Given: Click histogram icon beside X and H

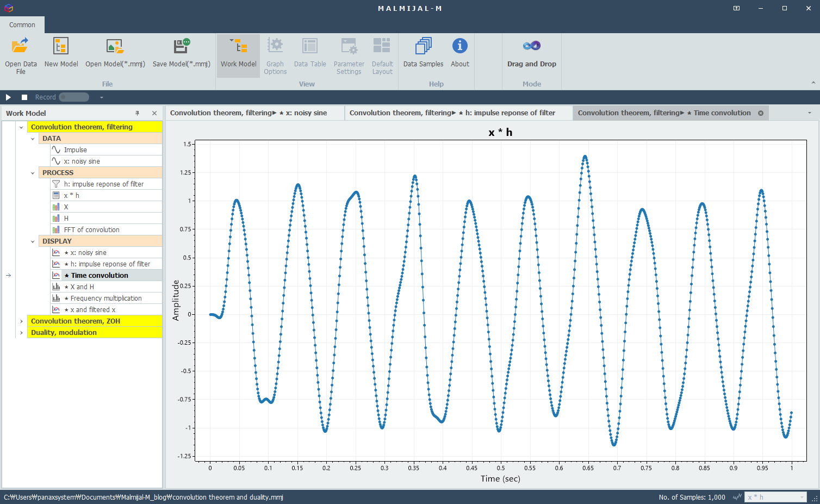Looking at the screenshot, I should coord(56,287).
